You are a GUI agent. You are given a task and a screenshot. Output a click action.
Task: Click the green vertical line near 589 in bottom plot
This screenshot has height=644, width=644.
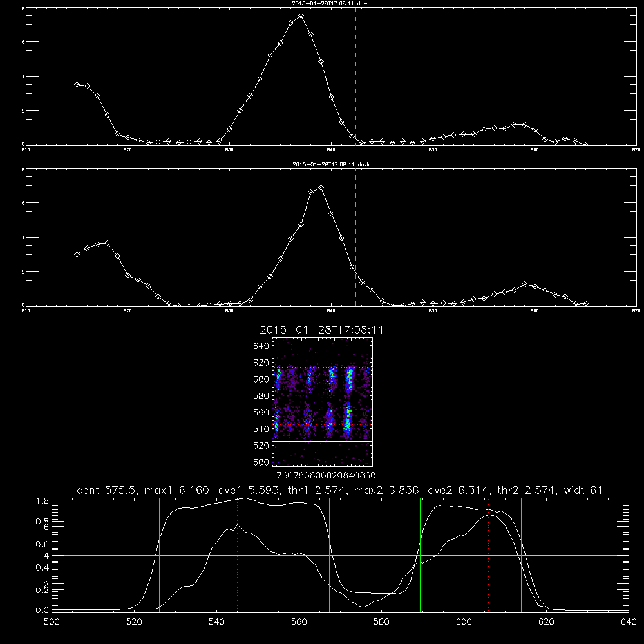click(420, 554)
